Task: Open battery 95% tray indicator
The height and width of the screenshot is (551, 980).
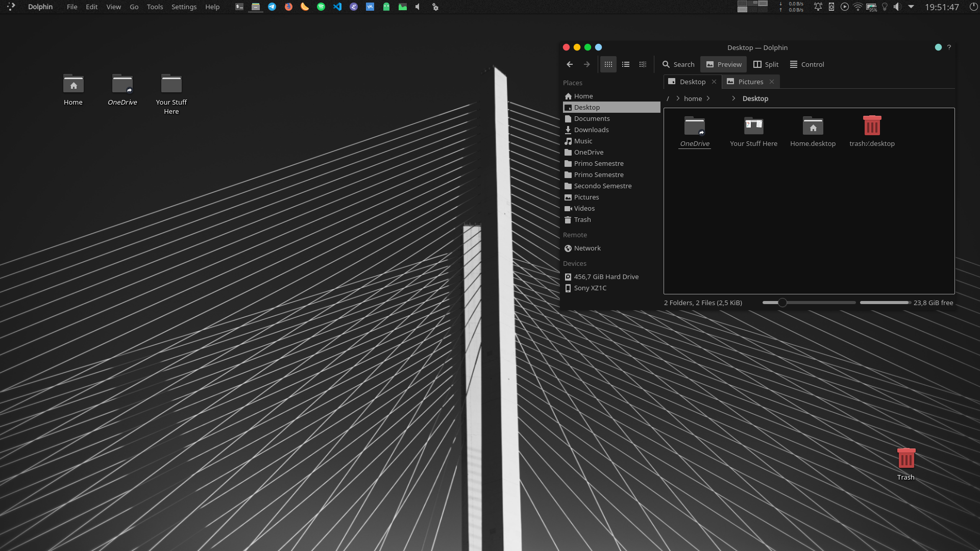Action: pyautogui.click(x=871, y=7)
